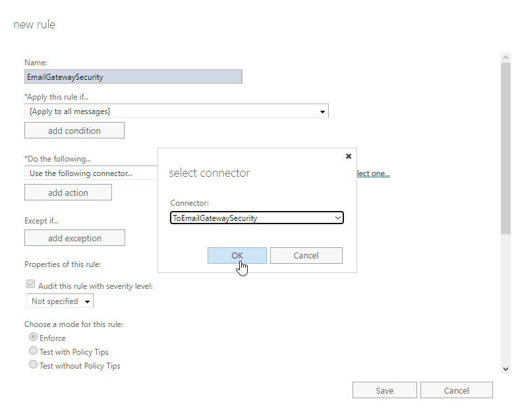Screen dimensions: 514x420
Task: Open the Connector dropdown list
Action: [x=257, y=218]
